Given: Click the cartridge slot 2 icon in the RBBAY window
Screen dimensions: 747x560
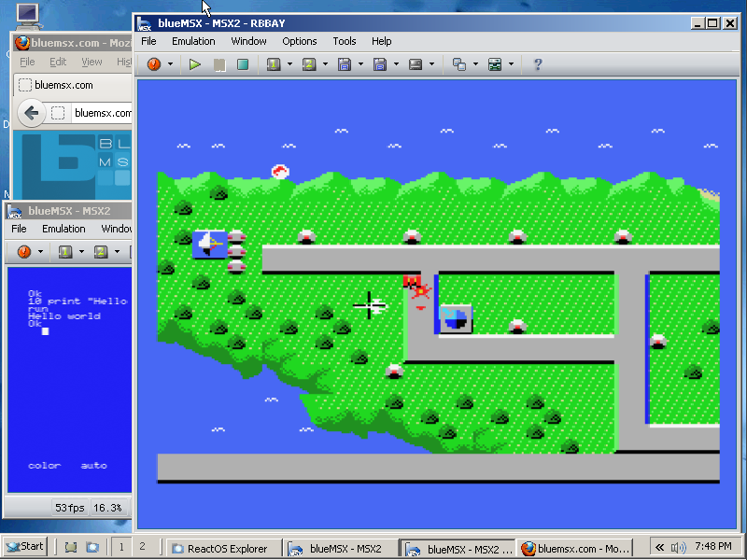Looking at the screenshot, I should tap(309, 64).
